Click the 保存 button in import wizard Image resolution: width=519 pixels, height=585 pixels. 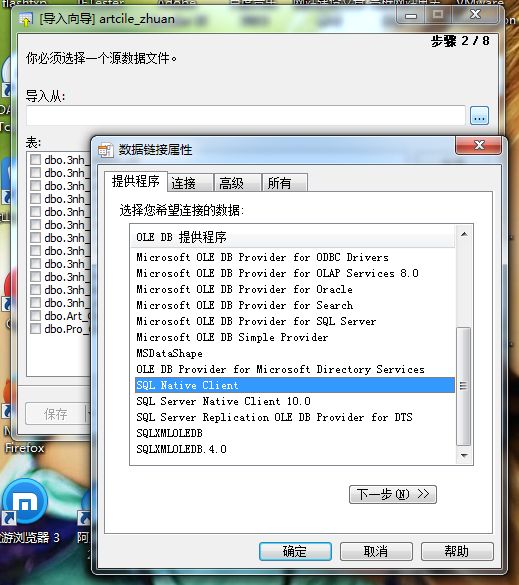(x=56, y=413)
